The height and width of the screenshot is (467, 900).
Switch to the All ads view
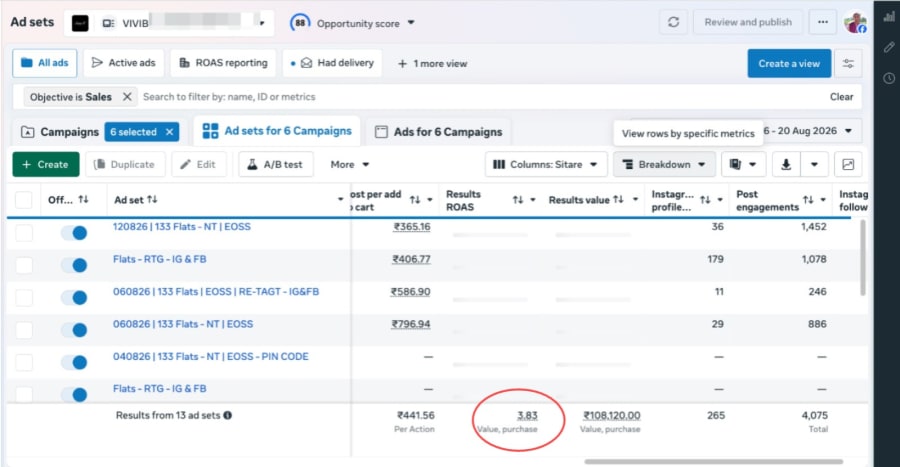[x=45, y=63]
